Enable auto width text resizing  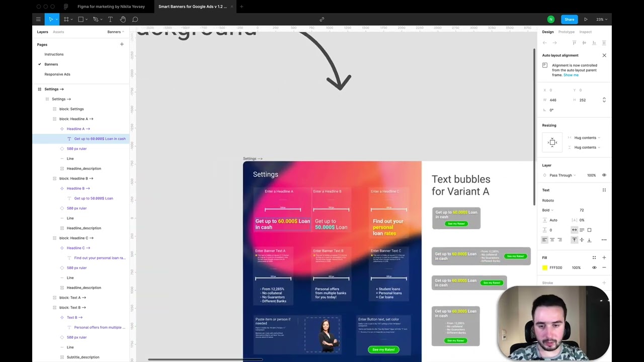pos(575,230)
